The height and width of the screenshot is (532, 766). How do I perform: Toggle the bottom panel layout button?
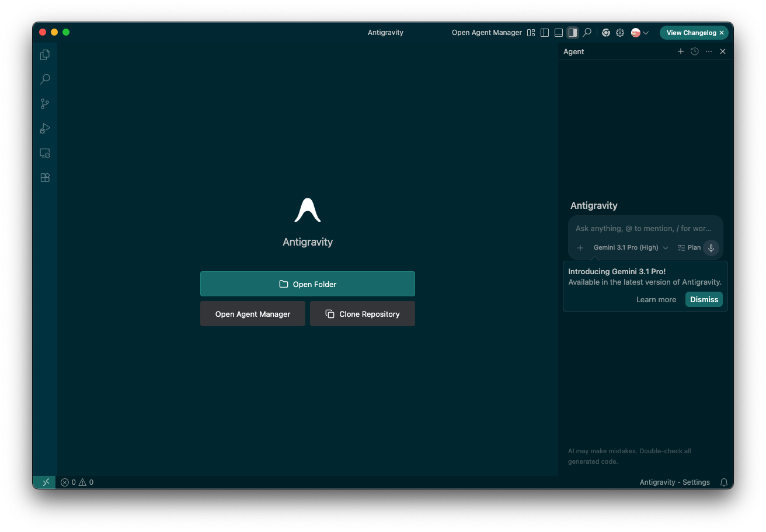coord(559,33)
